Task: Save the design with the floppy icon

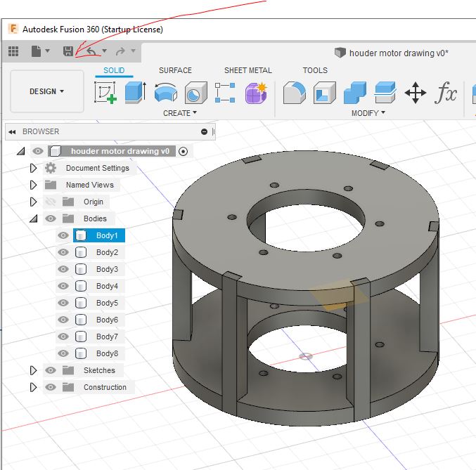Action: click(x=68, y=51)
